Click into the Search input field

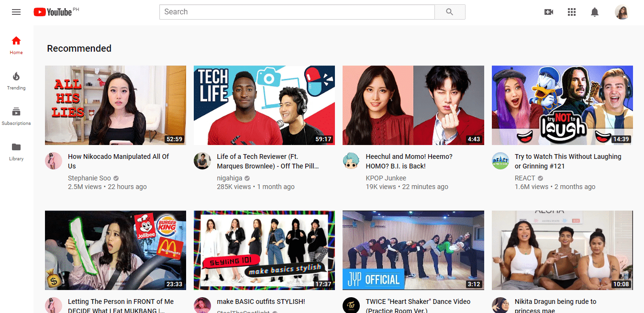(297, 12)
